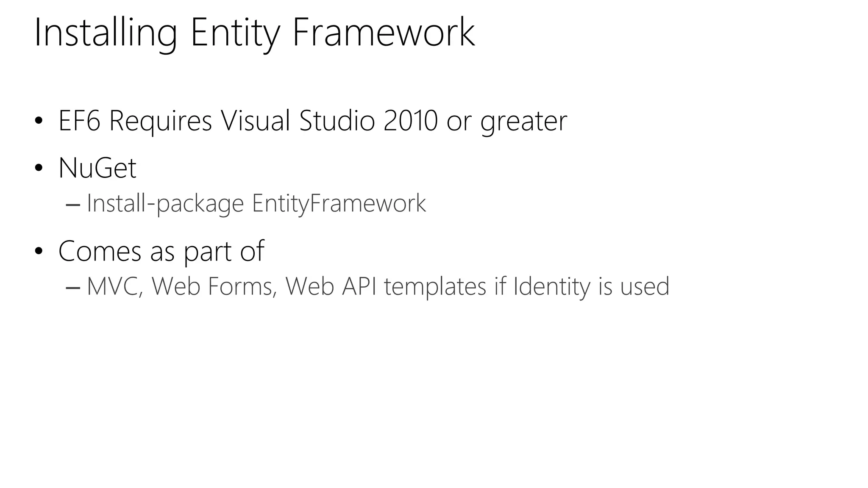Click the bullet dot before "NuGet"

pyautogui.click(x=39, y=168)
